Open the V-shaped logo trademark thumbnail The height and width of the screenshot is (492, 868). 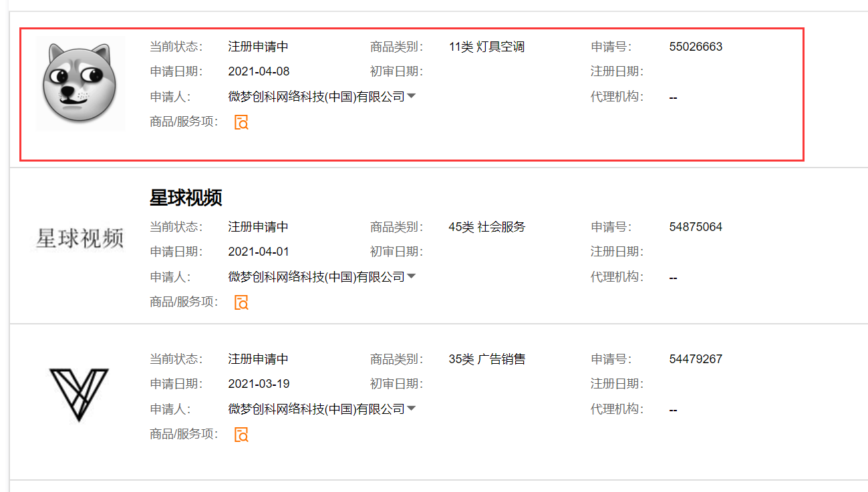pos(79,395)
